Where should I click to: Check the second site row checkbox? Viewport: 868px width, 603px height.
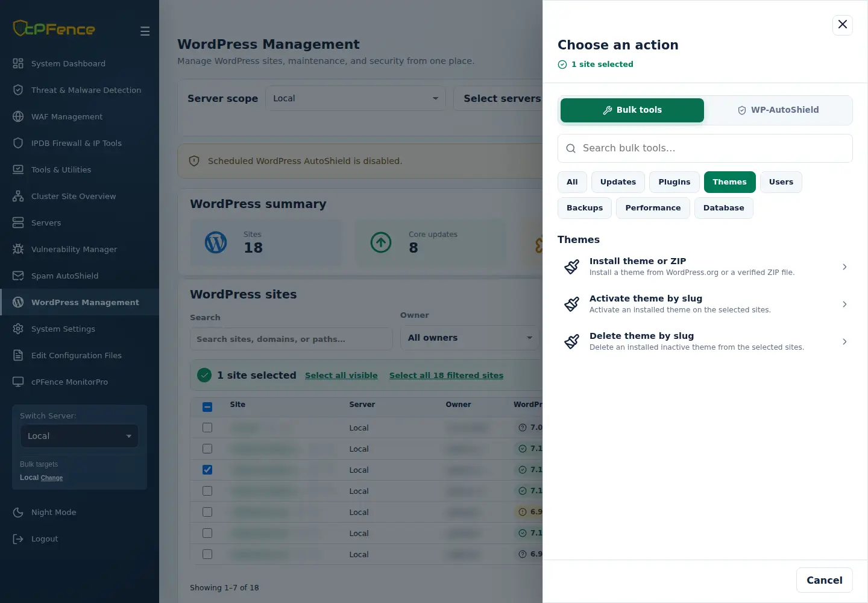click(207, 449)
